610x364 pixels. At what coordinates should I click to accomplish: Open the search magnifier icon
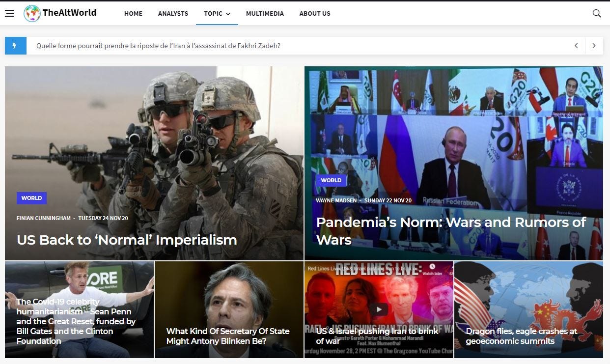point(597,13)
